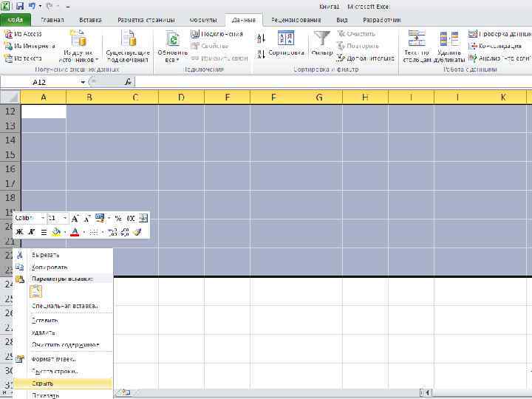This screenshot has height=399, width=532.
Task: Open the Name Box dropdown arrow
Action: click(83, 82)
